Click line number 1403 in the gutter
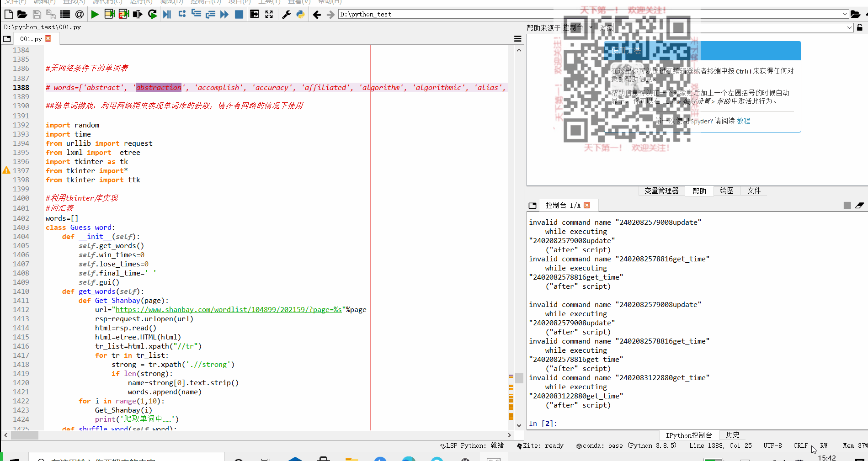868x461 pixels. point(21,228)
